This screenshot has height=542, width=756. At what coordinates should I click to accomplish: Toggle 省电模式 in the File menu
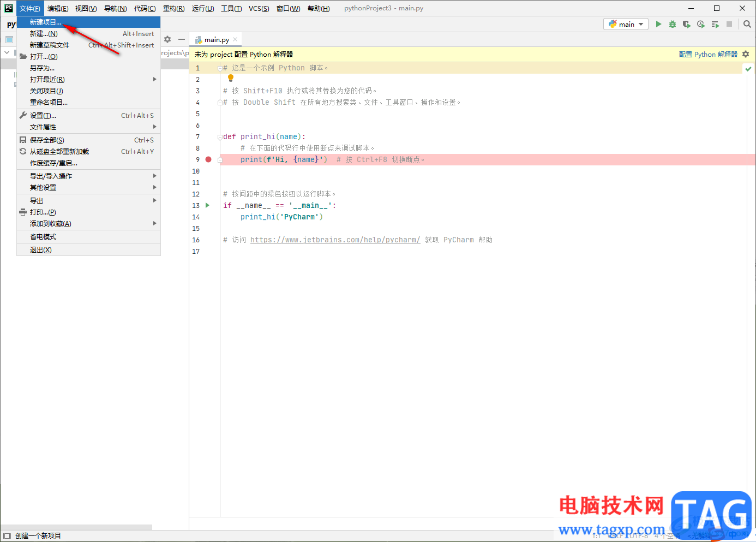(x=88, y=236)
